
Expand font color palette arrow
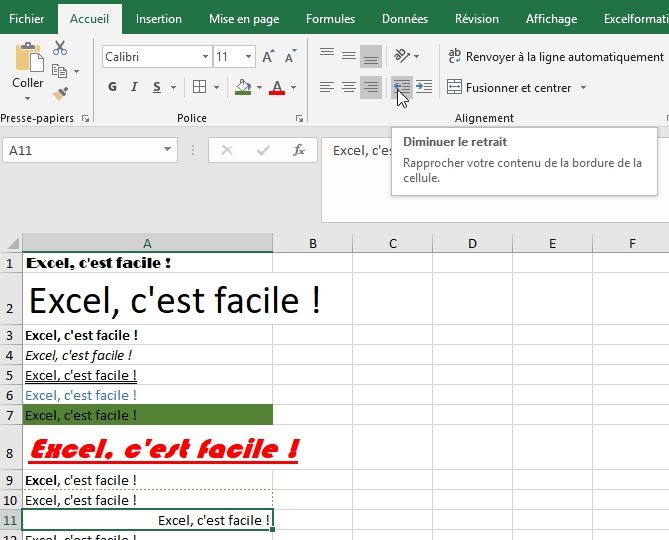(x=294, y=87)
